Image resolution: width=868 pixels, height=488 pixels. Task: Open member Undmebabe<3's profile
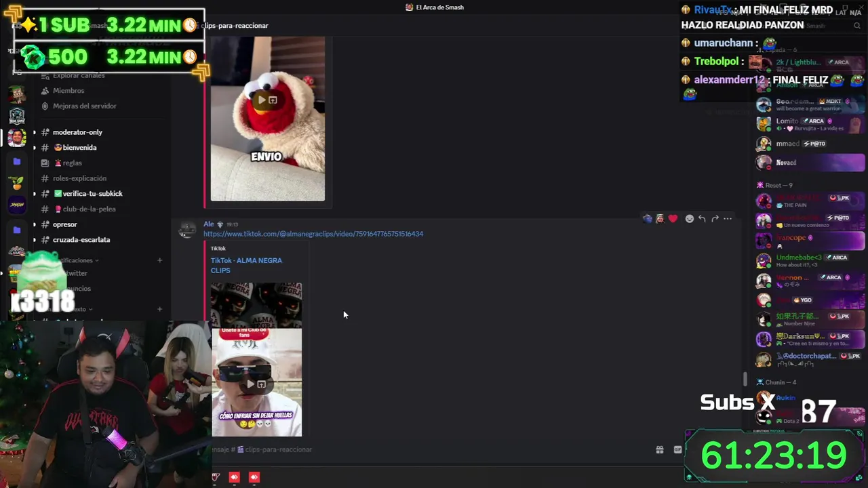(810, 260)
